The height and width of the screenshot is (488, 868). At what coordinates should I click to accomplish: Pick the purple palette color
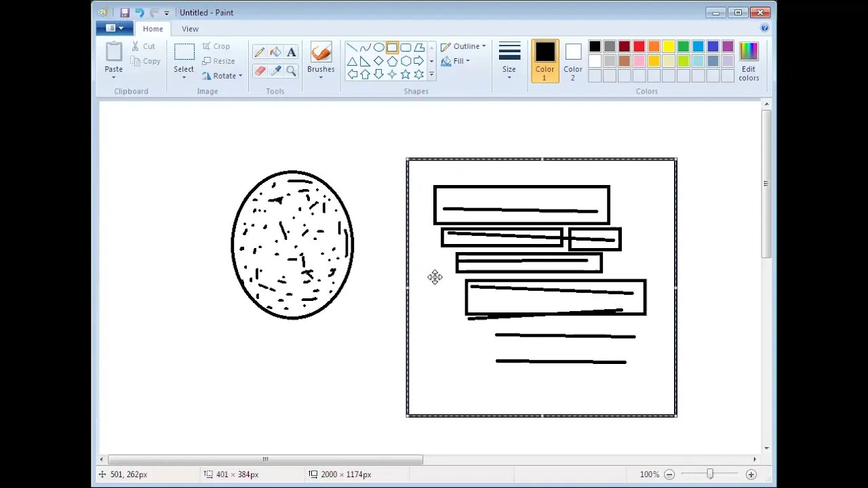point(728,46)
